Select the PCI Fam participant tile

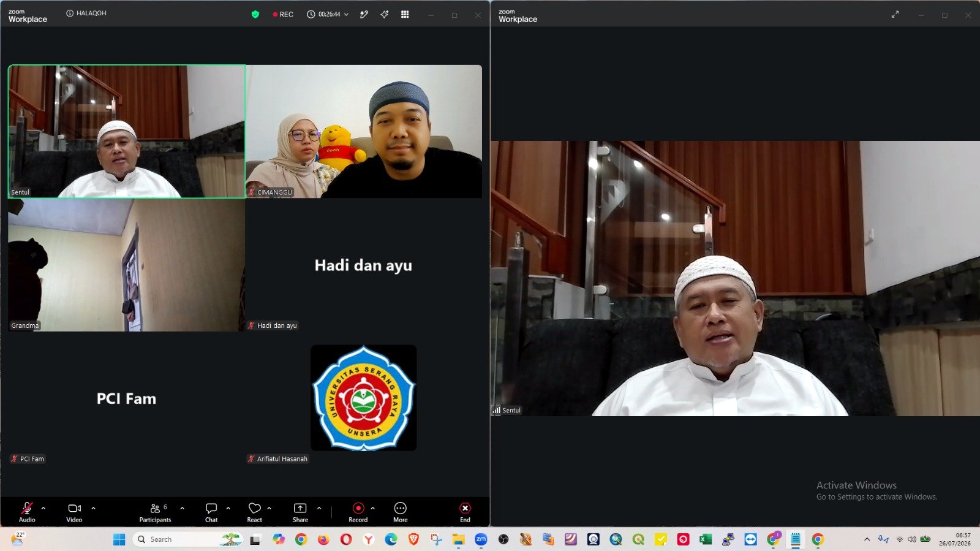click(127, 398)
